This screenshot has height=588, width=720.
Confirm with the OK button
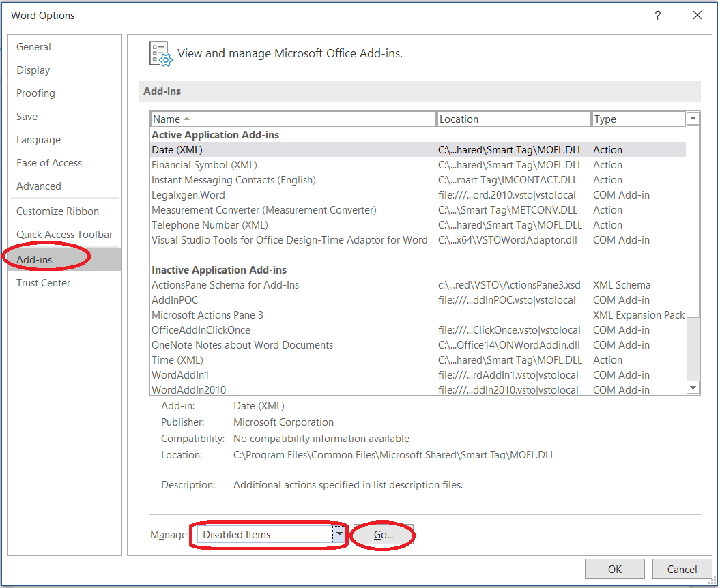coord(614,569)
